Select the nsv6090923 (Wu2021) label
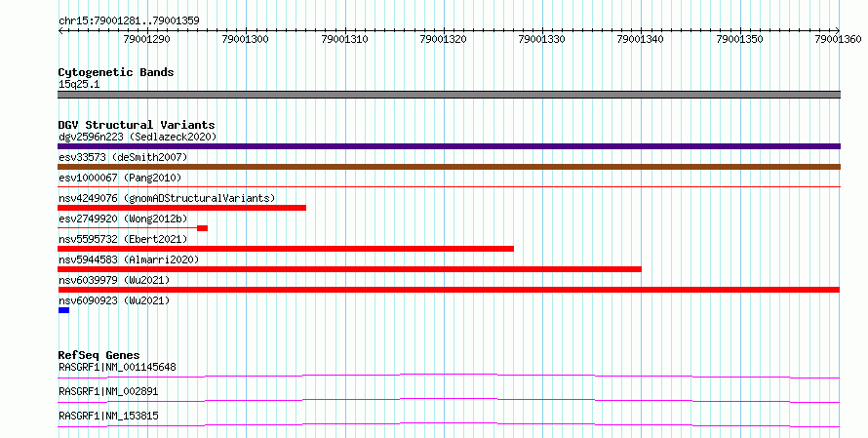The width and height of the screenshot is (868, 438). [x=114, y=300]
